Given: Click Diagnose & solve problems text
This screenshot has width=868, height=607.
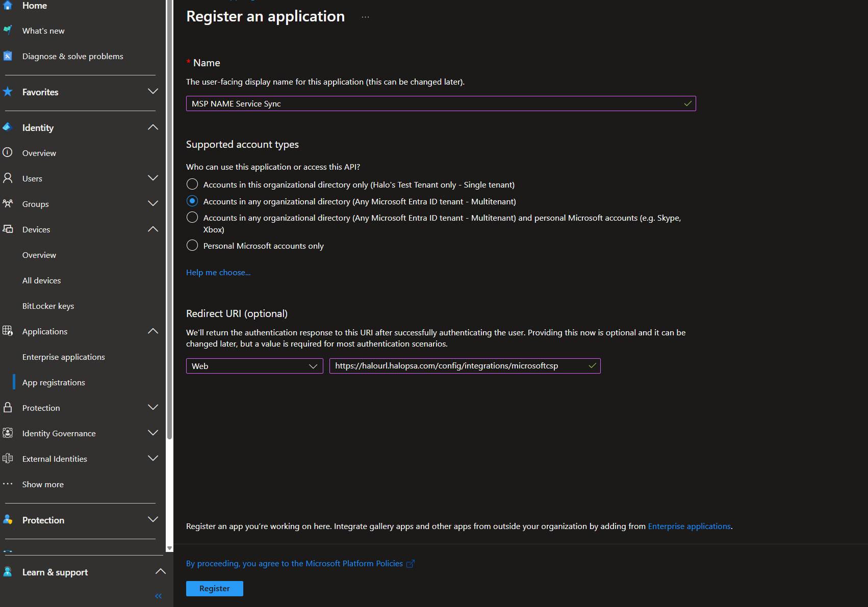Looking at the screenshot, I should pos(73,56).
